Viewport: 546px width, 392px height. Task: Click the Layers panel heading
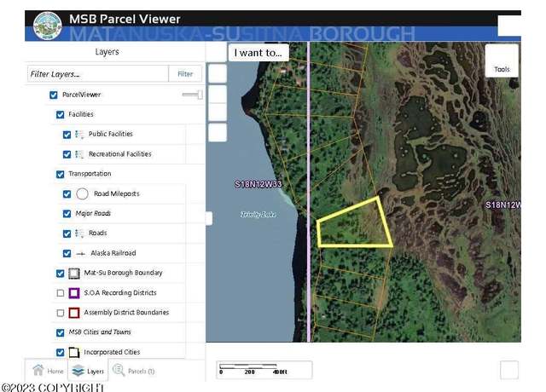coord(107,52)
